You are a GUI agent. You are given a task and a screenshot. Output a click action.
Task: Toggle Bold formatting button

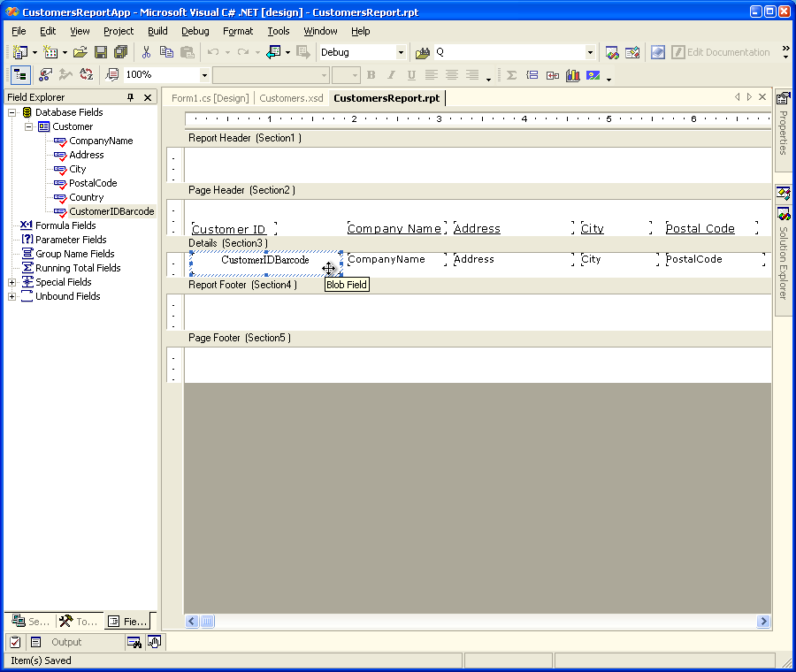371,75
